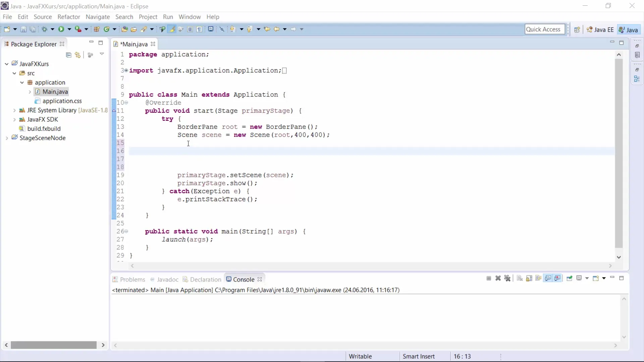Select build.fxbuild in Package Explorer
This screenshot has width=644, height=362.
(x=40, y=128)
